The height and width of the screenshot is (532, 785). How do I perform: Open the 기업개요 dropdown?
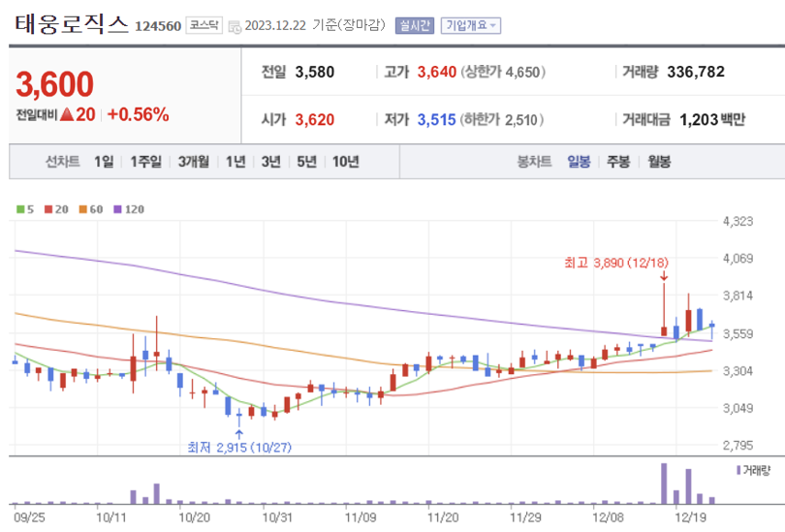click(471, 25)
